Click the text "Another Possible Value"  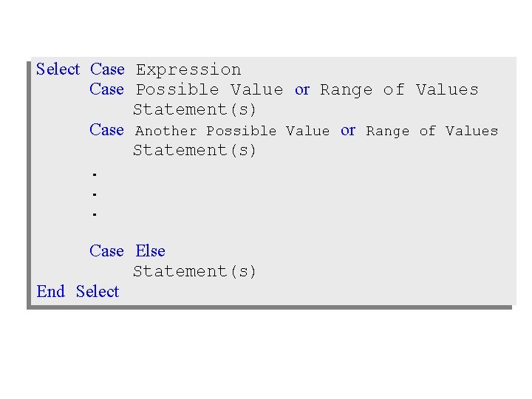232,132
